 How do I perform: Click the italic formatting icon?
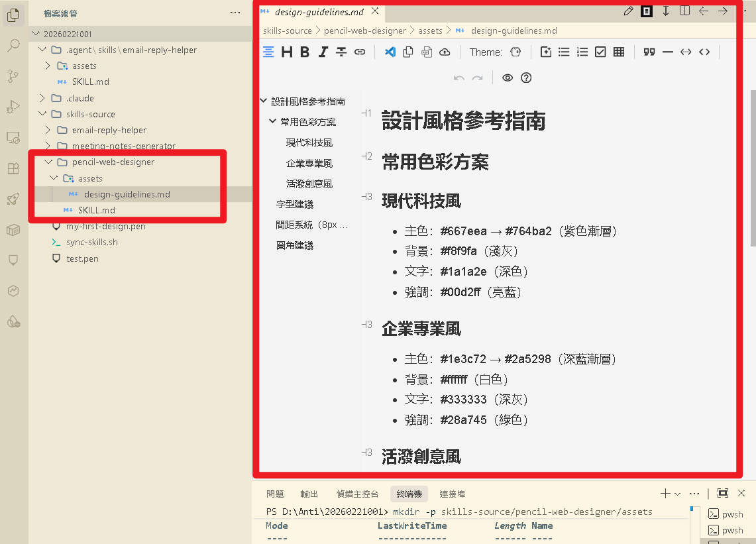323,52
